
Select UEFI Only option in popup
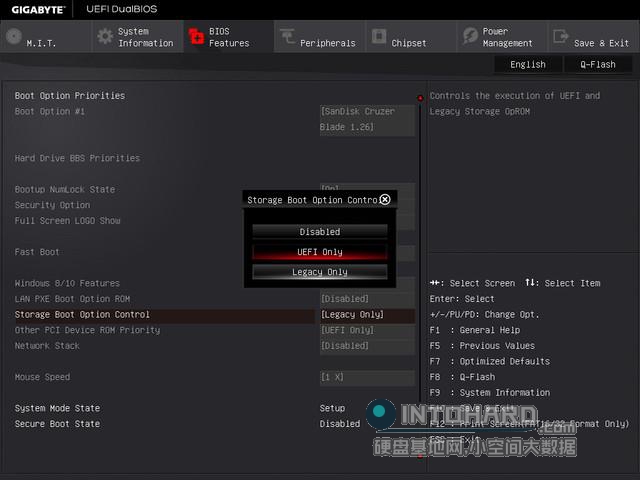coord(320,252)
